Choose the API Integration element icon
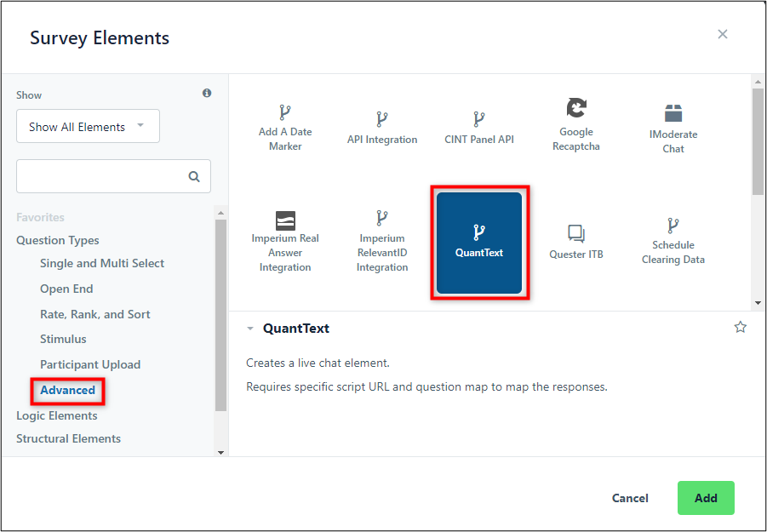The width and height of the screenshot is (767, 532). tap(382, 119)
